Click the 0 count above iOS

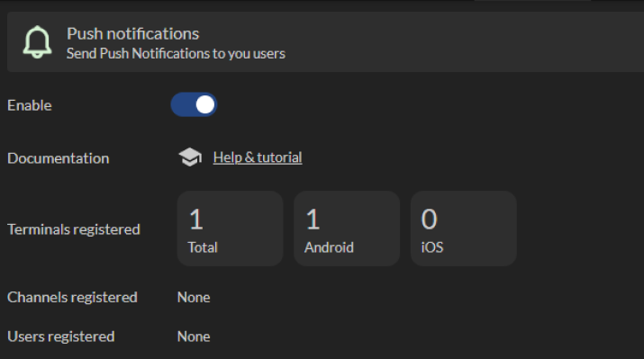click(x=430, y=220)
